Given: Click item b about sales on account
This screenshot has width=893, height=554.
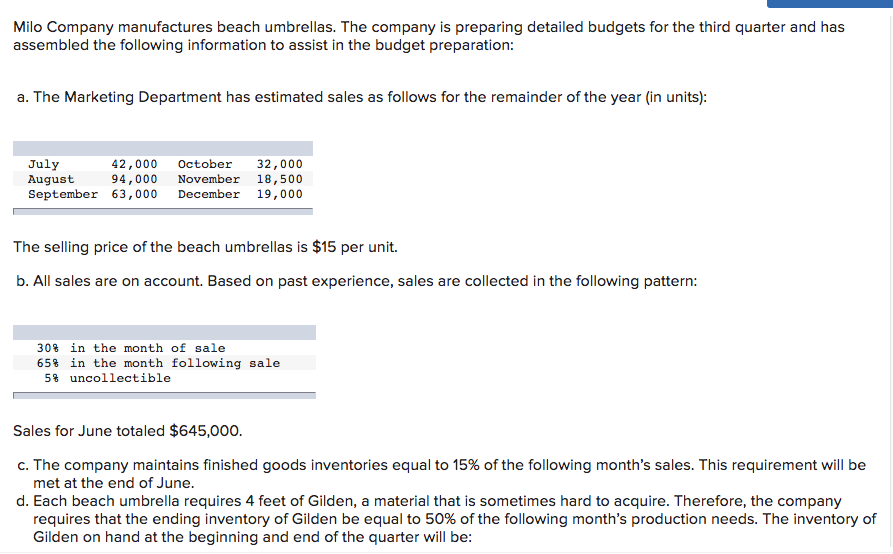Looking at the screenshot, I should click(x=357, y=281).
